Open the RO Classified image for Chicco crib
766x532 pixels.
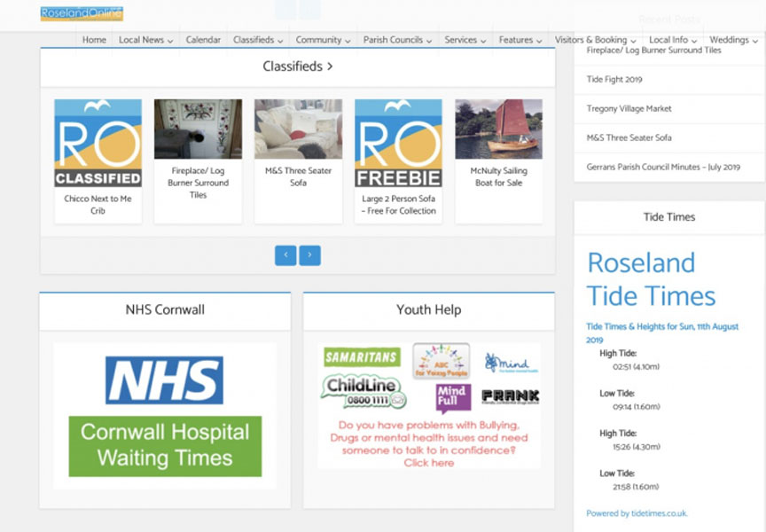tap(98, 143)
